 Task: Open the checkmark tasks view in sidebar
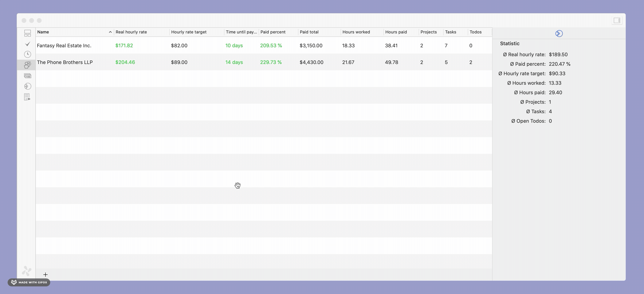click(x=28, y=44)
